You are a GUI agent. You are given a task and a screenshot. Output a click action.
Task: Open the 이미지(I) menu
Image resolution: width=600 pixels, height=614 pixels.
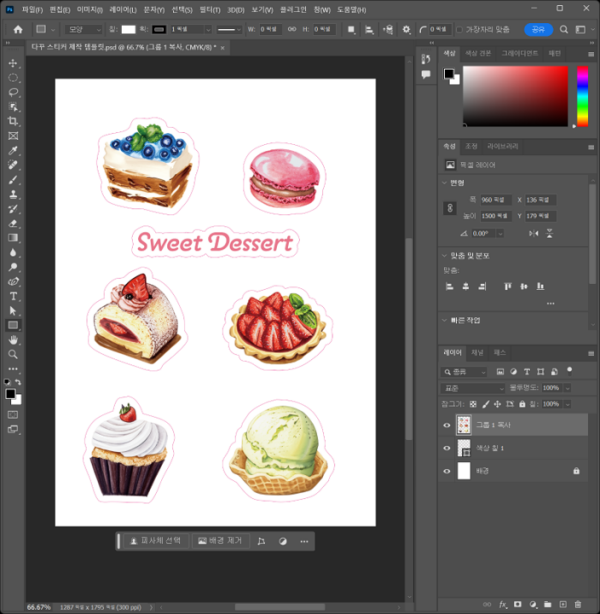tap(89, 10)
